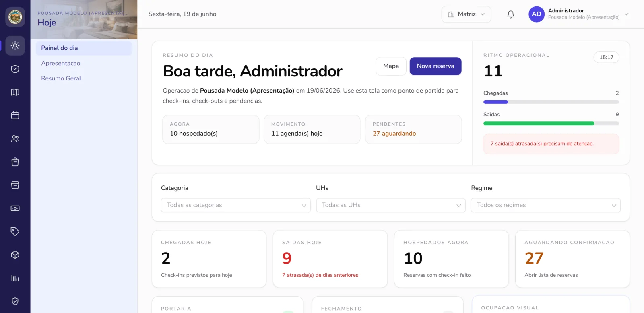The image size is (644, 313).
Task: Click the 10 hospedado(s) Agora tile
Action: [211, 130]
